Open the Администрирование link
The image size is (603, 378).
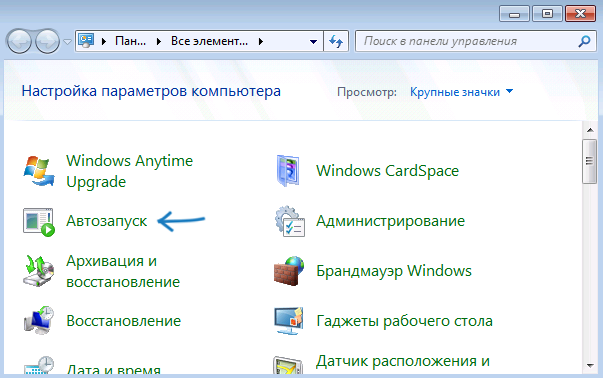click(390, 221)
